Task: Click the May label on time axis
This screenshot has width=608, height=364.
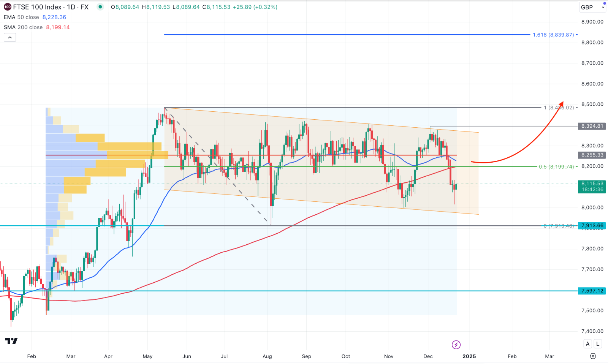Action: (x=147, y=356)
